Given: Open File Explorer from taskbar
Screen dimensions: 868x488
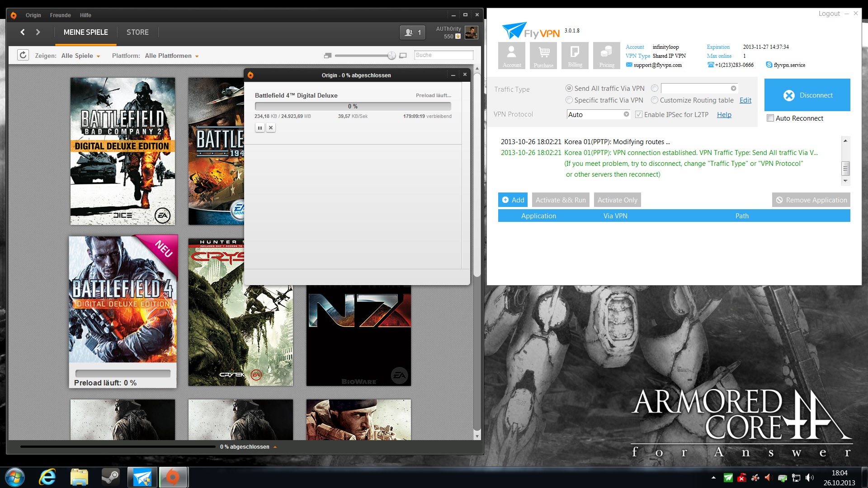Looking at the screenshot, I should tap(79, 477).
